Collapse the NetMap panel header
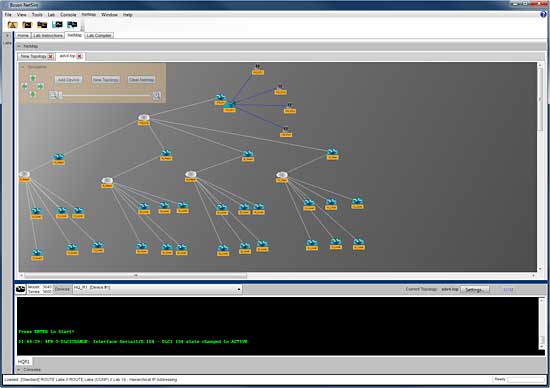The height and width of the screenshot is (388, 550). pos(19,46)
